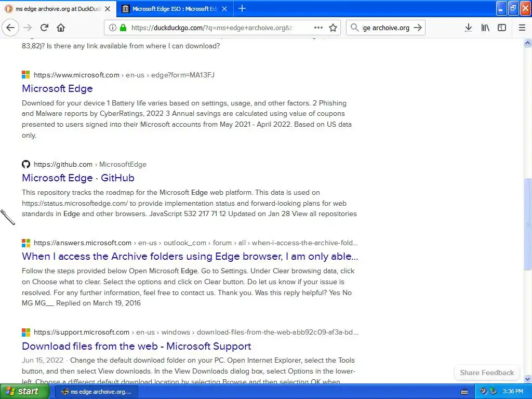Screen dimensions: 532x399
Task: Click the keyboard icon in the taskbar
Action: [x=464, y=392]
